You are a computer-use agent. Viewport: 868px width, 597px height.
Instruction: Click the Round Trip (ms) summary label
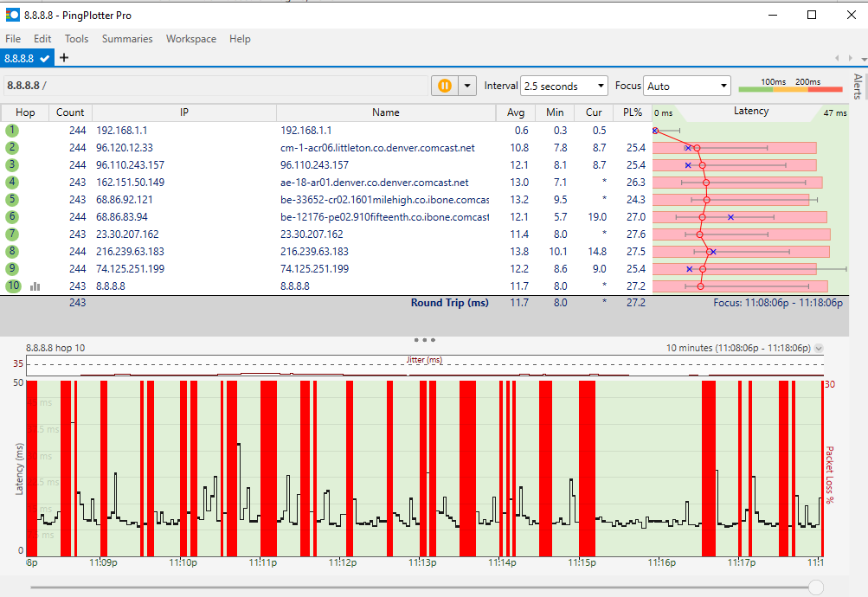[449, 303]
